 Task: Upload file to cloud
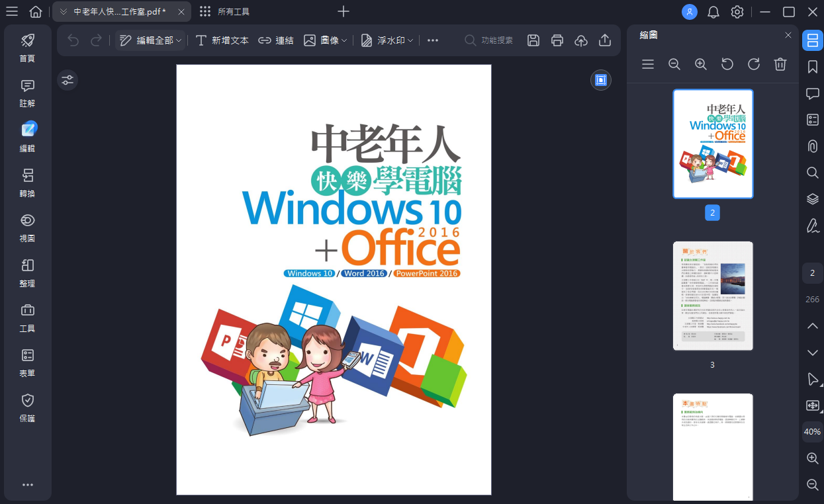tap(580, 40)
